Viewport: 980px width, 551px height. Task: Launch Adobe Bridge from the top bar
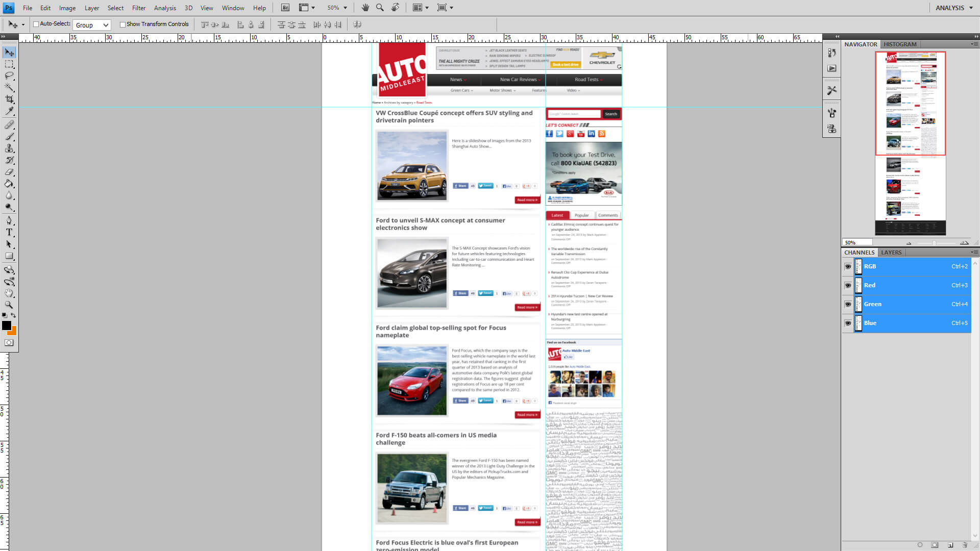tap(285, 8)
